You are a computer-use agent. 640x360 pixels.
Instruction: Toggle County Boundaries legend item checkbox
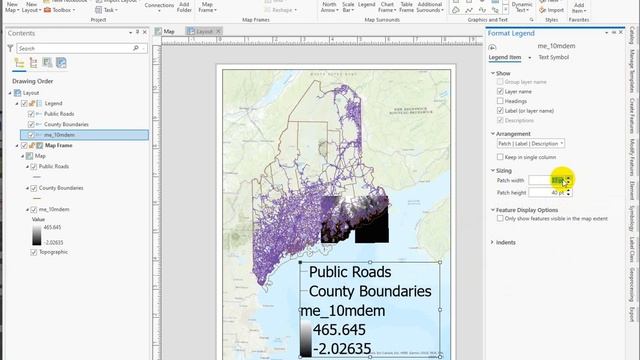tap(31, 124)
